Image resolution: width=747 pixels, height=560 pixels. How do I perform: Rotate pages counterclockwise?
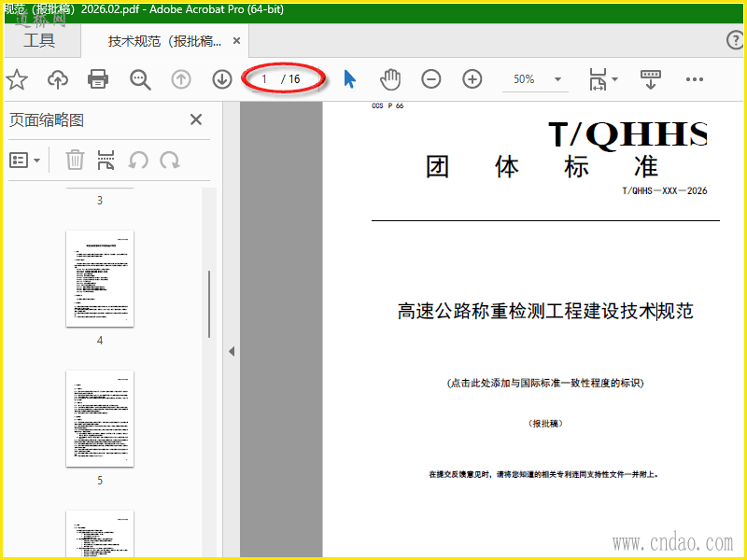click(x=138, y=161)
